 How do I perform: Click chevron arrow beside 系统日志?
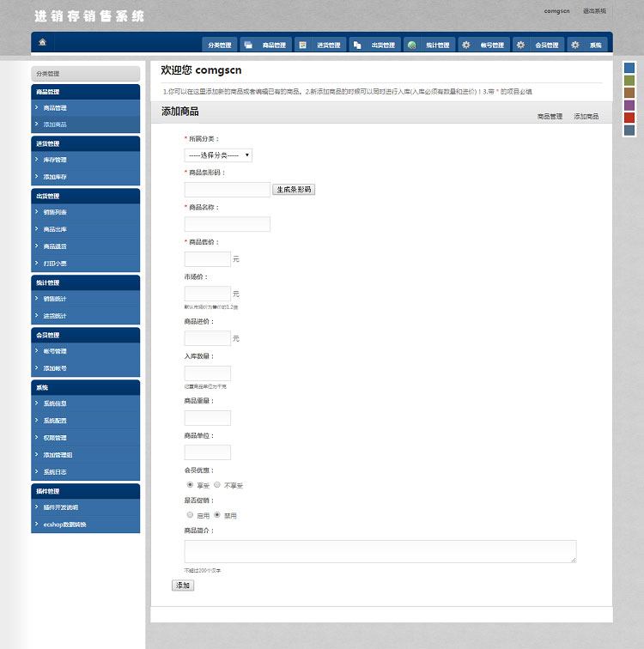(36, 472)
